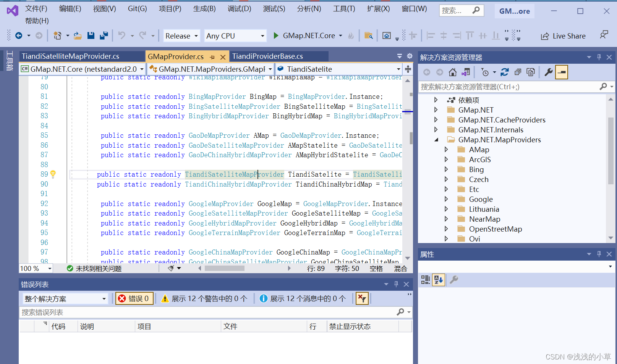Viewport: 617px width, 364px height.
Task: Click the vertical scrollbar thumb in the code editor
Action: pyautogui.click(x=411, y=138)
